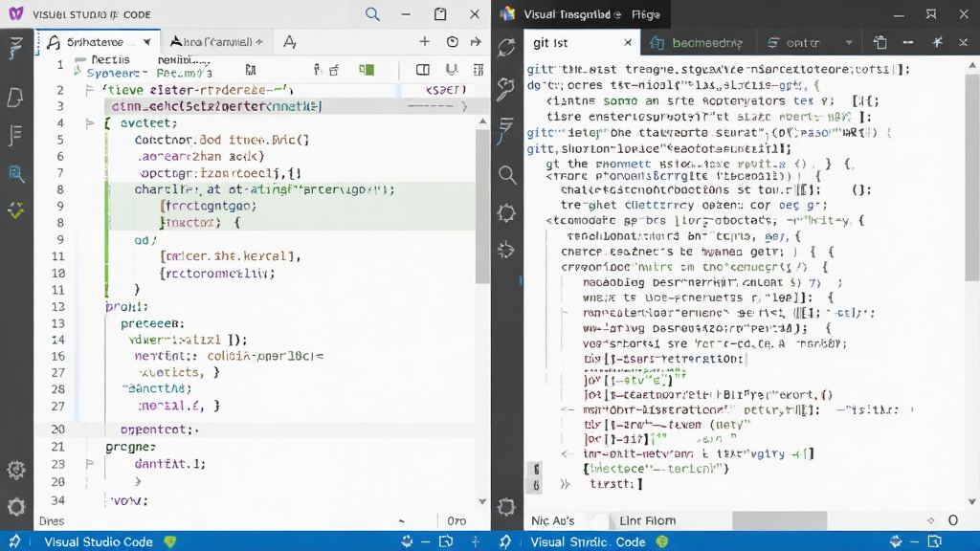The image size is (980, 551).
Task: Click the code text 'preceeeв:'
Action: 152,323
